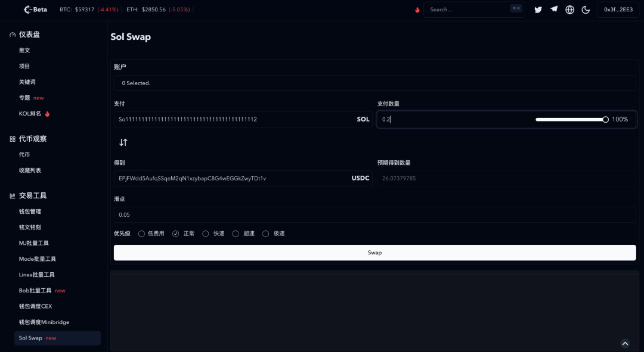This screenshot has height=352, width=644.
Task: Go to KOL排名 page
Action: coord(30,114)
